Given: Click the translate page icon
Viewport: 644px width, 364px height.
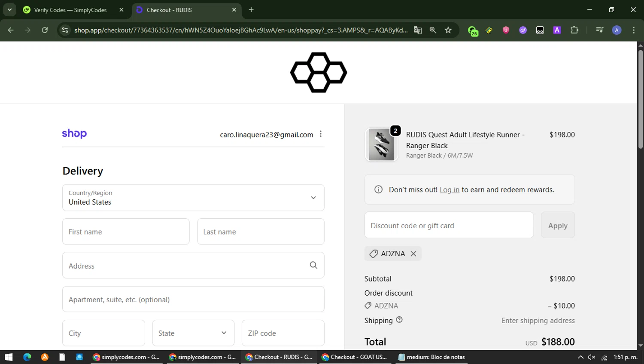Looking at the screenshot, I should coord(418,30).
